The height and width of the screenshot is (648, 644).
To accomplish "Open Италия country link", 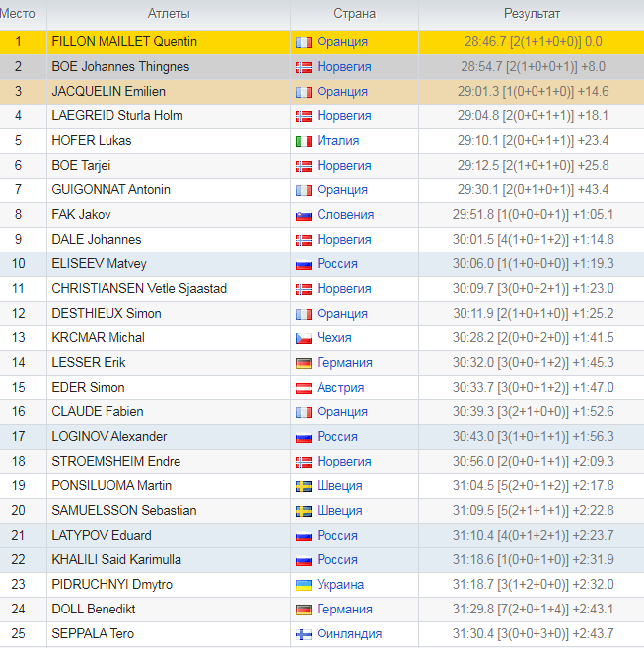I will (338, 140).
